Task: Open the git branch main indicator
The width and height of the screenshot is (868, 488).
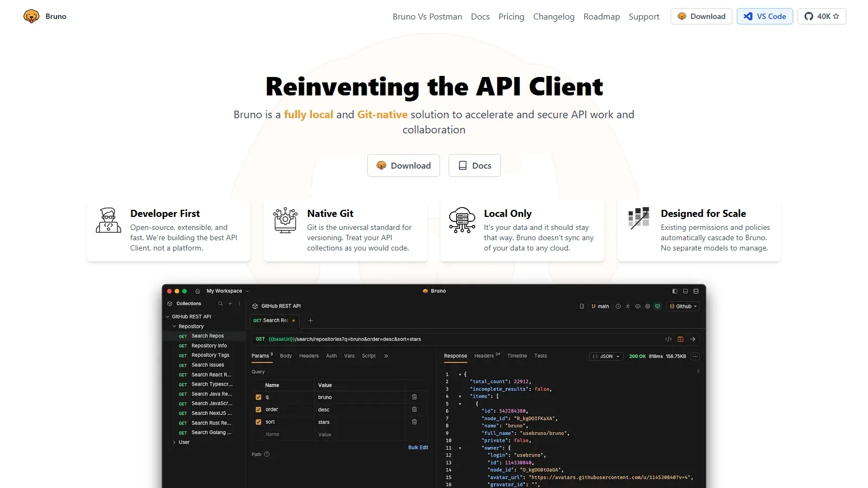Action: (601, 306)
